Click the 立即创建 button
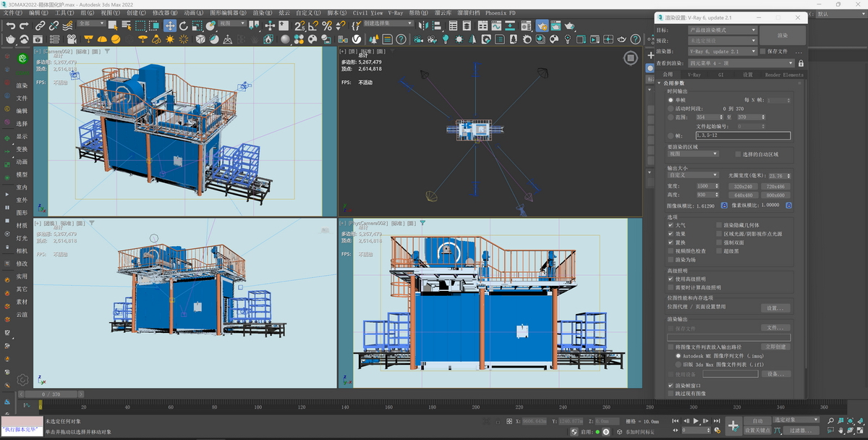868x440 pixels. click(774, 347)
